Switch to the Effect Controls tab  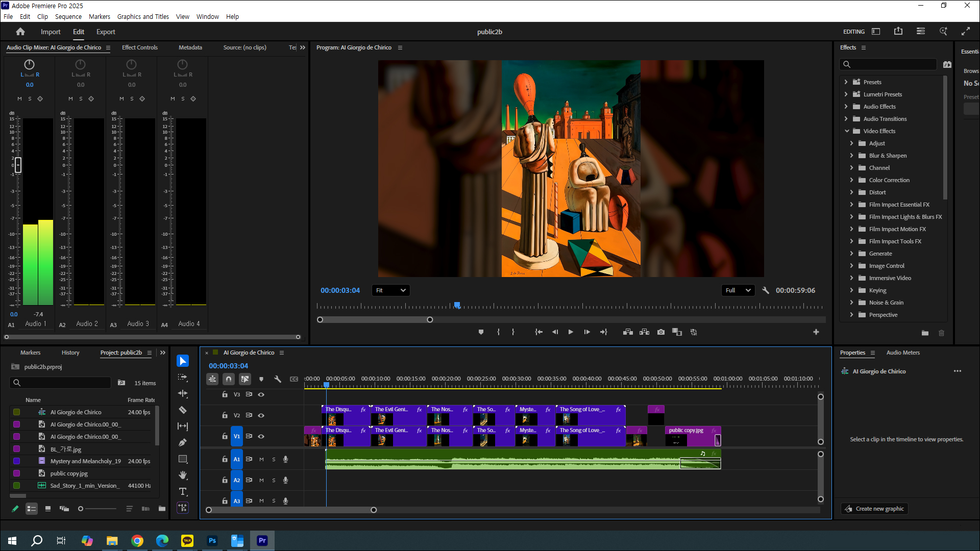[x=139, y=47]
